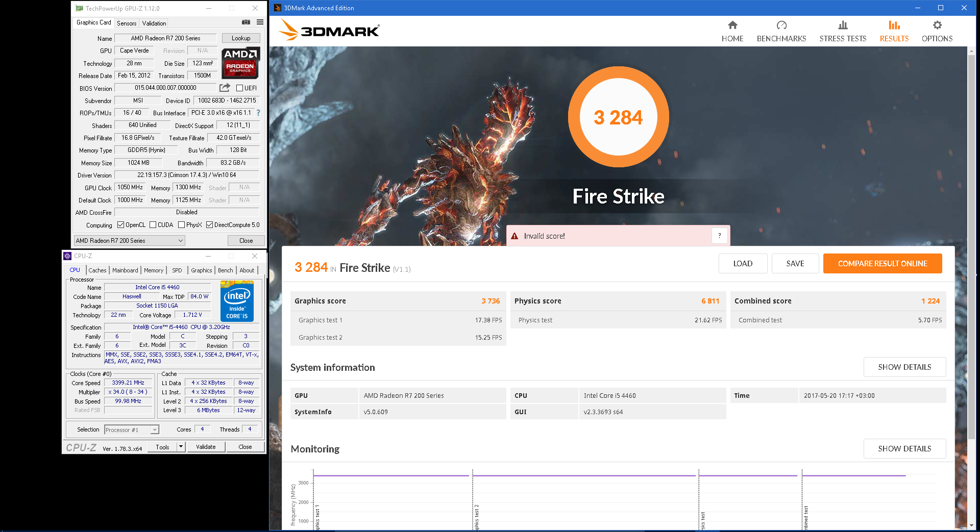Switch to the Validation tab in GPU-Z
Screen dimensions: 980x532
tap(154, 23)
